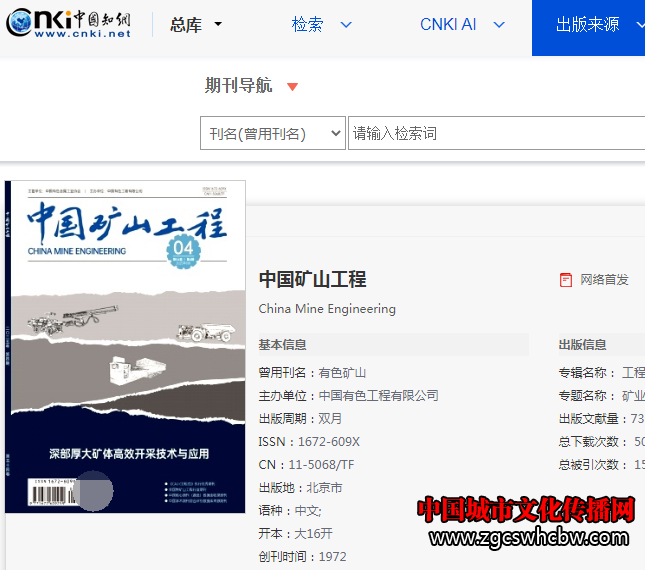Click the CNKI logo
645x570 pixels.
pyautogui.click(x=69, y=25)
